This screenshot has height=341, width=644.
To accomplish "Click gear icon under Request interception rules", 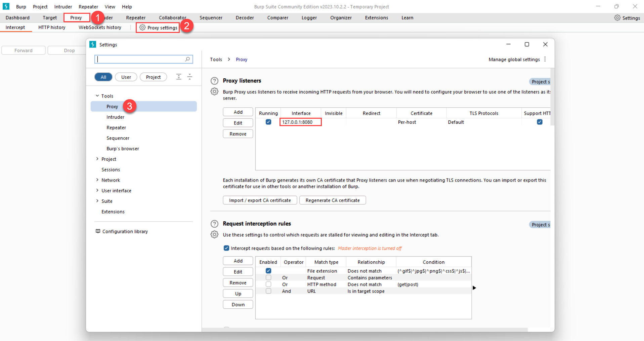I will point(214,234).
